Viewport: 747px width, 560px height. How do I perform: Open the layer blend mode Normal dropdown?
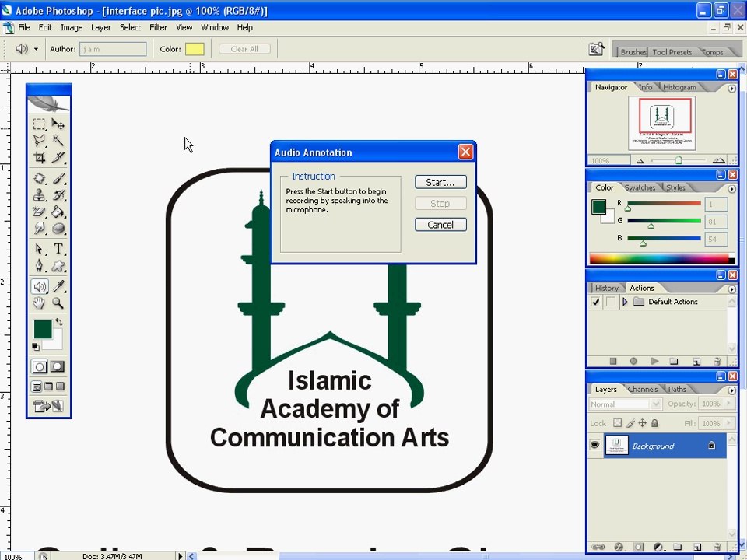(625, 404)
